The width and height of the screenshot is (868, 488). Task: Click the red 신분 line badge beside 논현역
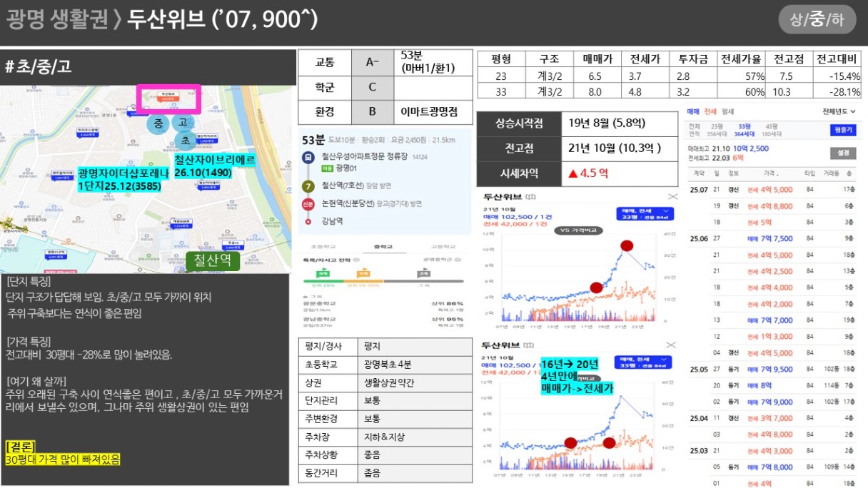pyautogui.click(x=308, y=203)
